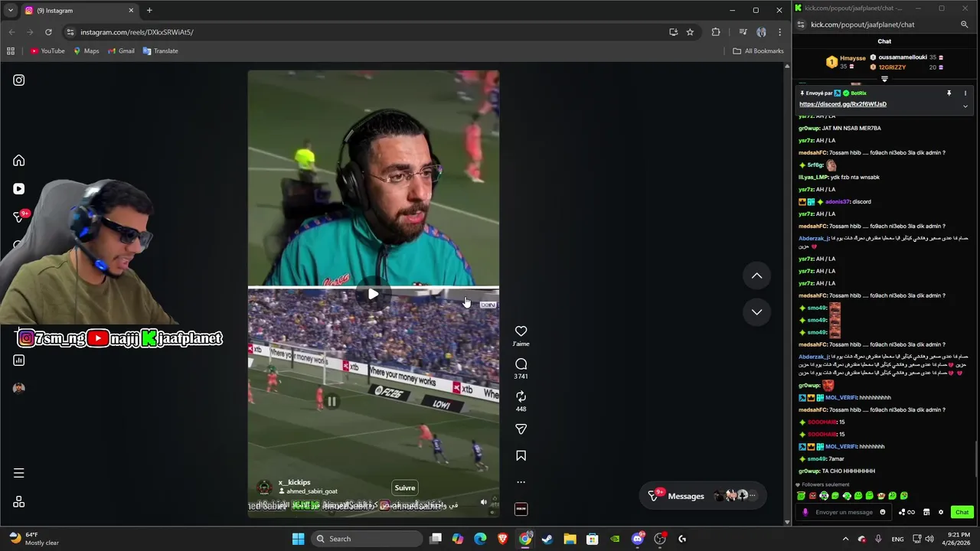The width and height of the screenshot is (980, 551).
Task: Open the grid apps icon at the sidebar bottom
Action: coord(18,502)
